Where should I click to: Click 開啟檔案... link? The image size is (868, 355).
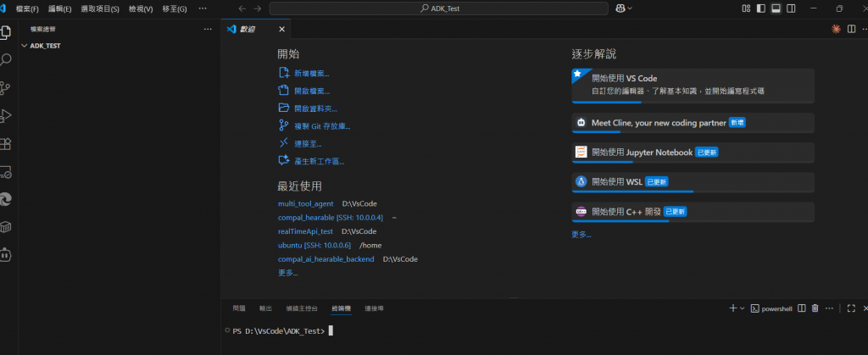[x=312, y=92]
